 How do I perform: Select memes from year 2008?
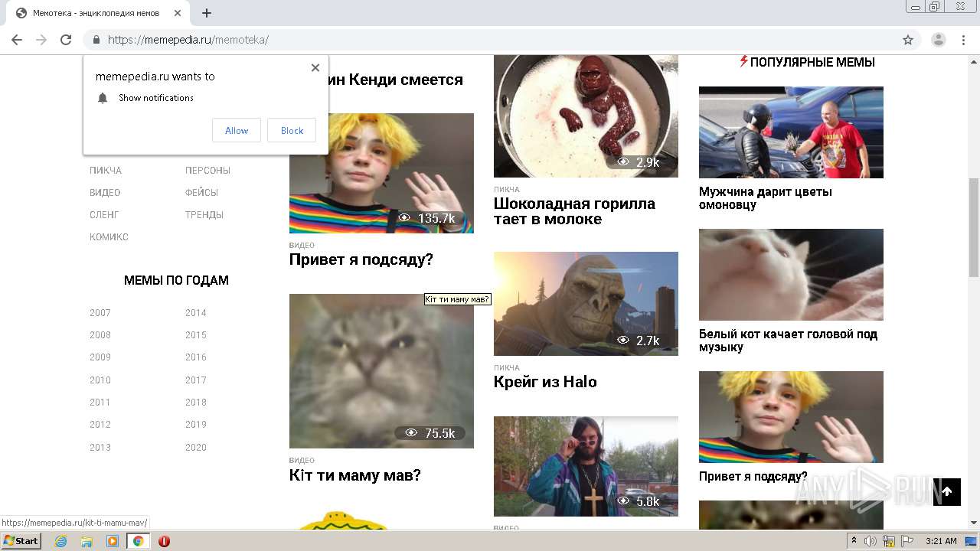click(100, 335)
